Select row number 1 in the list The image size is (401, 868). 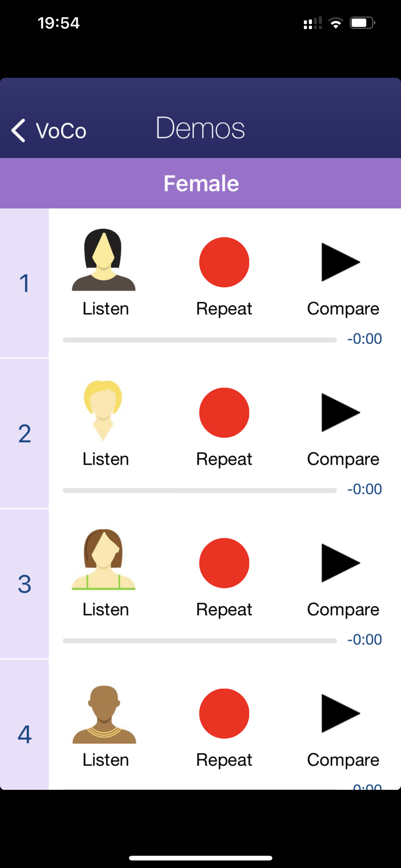[x=24, y=283]
